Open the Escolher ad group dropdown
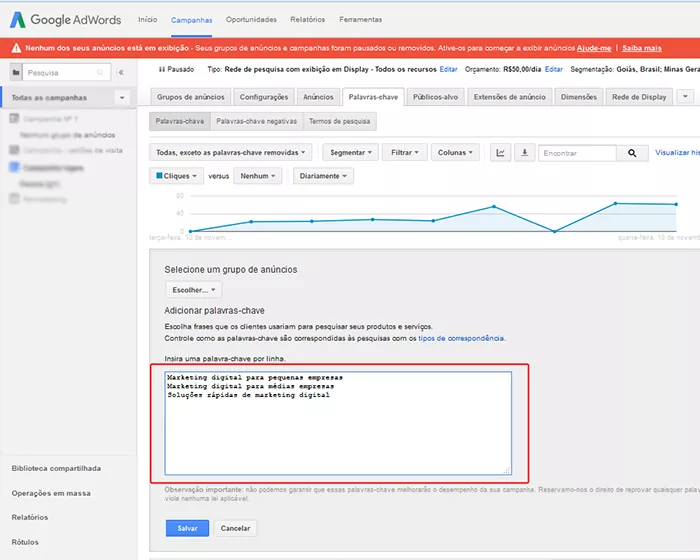The image size is (700, 560). click(x=193, y=290)
